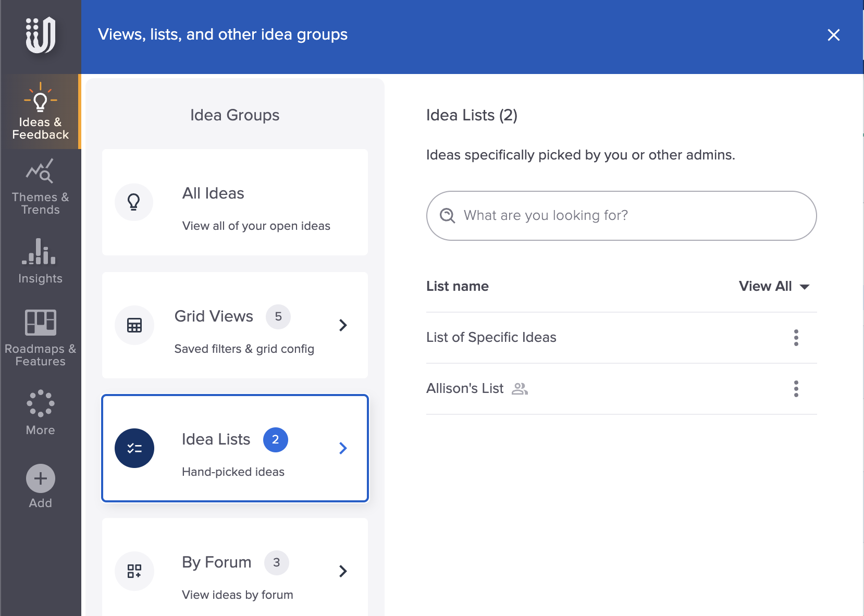Open the UserVoice logo home
The image size is (864, 616).
pyautogui.click(x=41, y=35)
